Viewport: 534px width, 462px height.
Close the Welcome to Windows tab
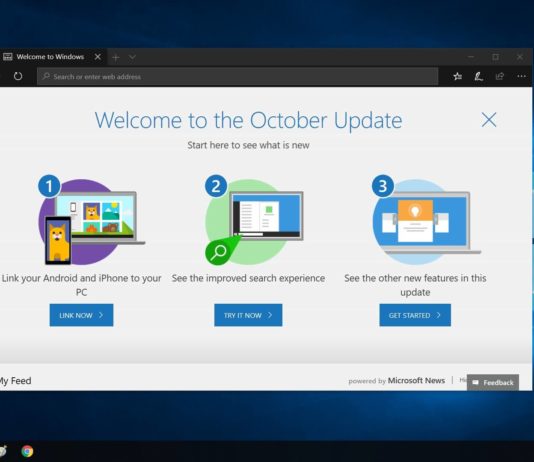98,57
